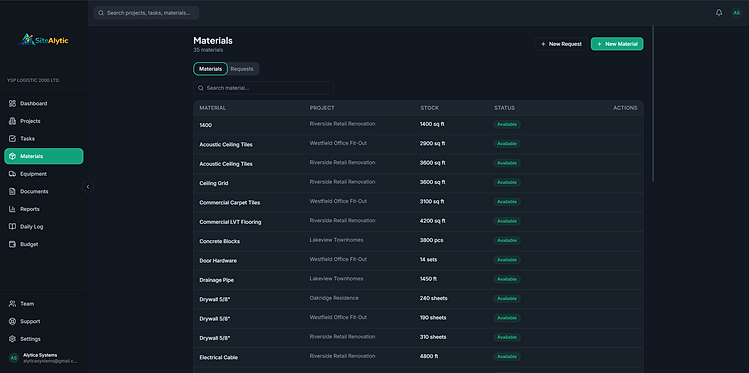Click the Daily Log book icon
This screenshot has height=373, width=749.
click(x=12, y=227)
